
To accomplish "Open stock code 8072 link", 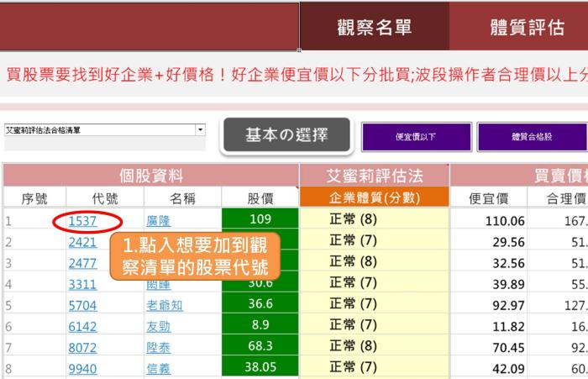I will (82, 348).
